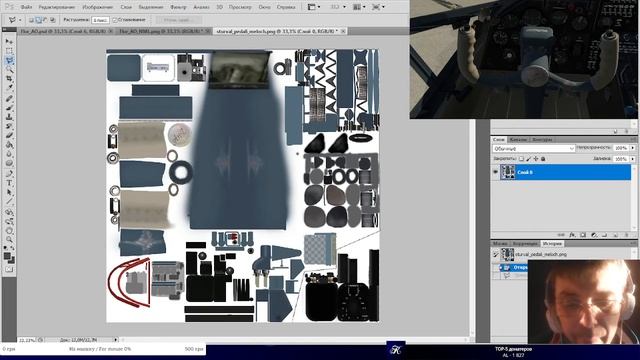640x360 pixels.
Task: Select the Type tool
Action: pyautogui.click(x=9, y=183)
